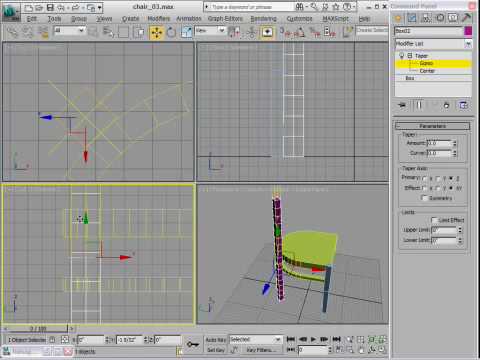
Task: Open the Rendering menu
Action: [x=263, y=19]
